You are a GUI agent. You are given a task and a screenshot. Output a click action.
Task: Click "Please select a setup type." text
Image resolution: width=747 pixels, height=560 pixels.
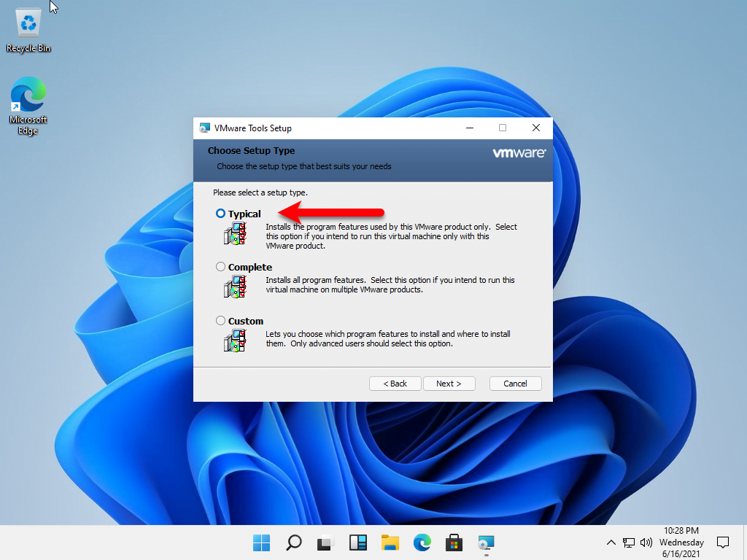coord(260,192)
